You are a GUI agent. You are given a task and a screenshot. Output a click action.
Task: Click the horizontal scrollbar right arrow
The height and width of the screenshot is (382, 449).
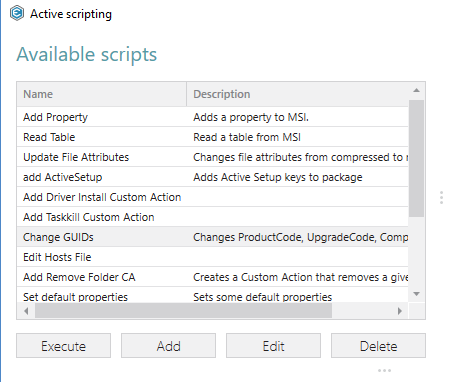pyautogui.click(x=400, y=311)
